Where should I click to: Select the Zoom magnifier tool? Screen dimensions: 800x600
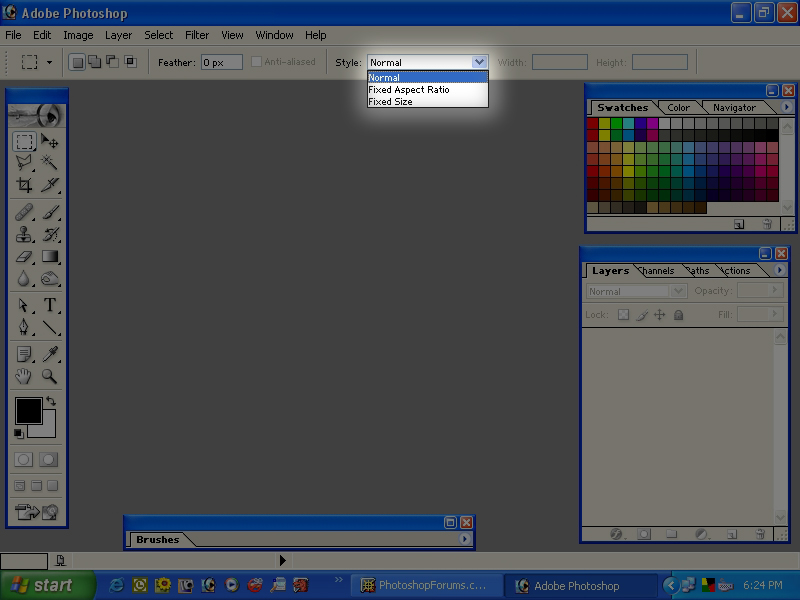coord(49,377)
